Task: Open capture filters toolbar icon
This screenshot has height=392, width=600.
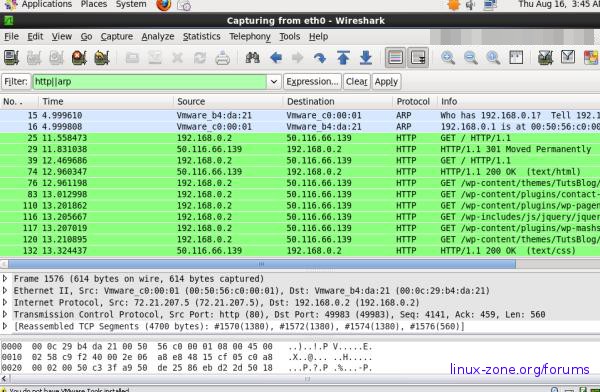Action: [x=545, y=58]
